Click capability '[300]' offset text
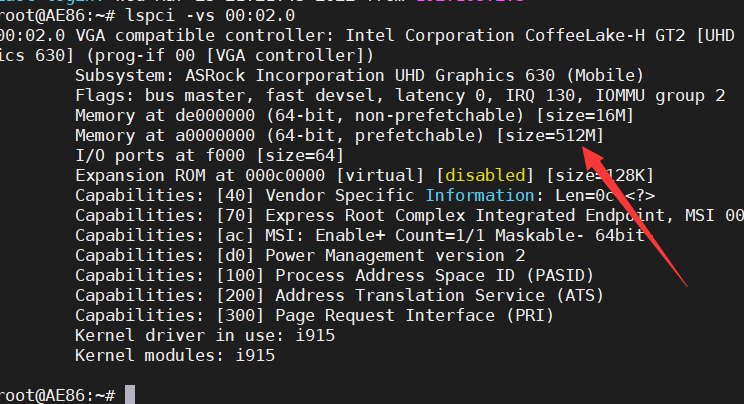Image resolution: width=744 pixels, height=404 pixels. [240, 316]
